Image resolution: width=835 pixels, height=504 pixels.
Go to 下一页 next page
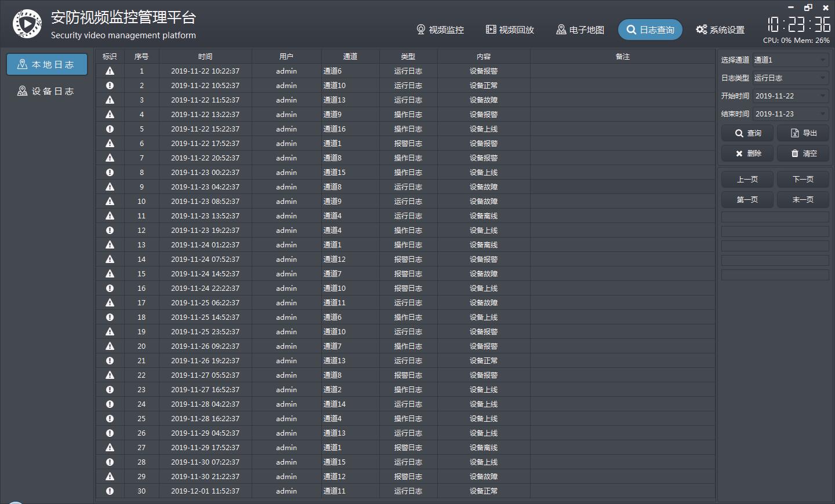point(803,180)
